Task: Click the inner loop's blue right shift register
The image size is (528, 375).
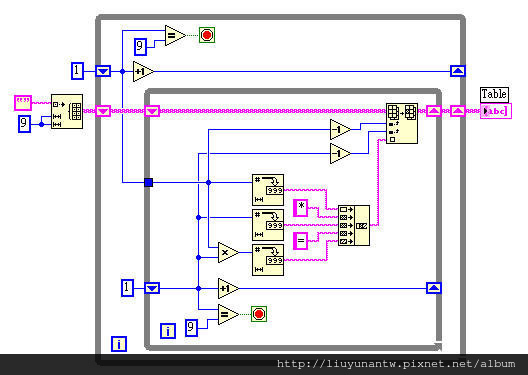Action: [434, 288]
